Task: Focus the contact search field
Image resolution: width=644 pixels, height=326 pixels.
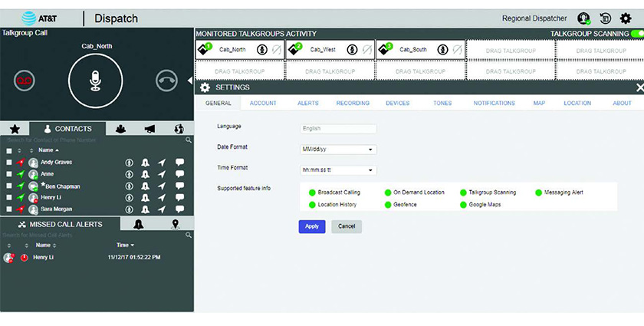Action: tap(94, 140)
